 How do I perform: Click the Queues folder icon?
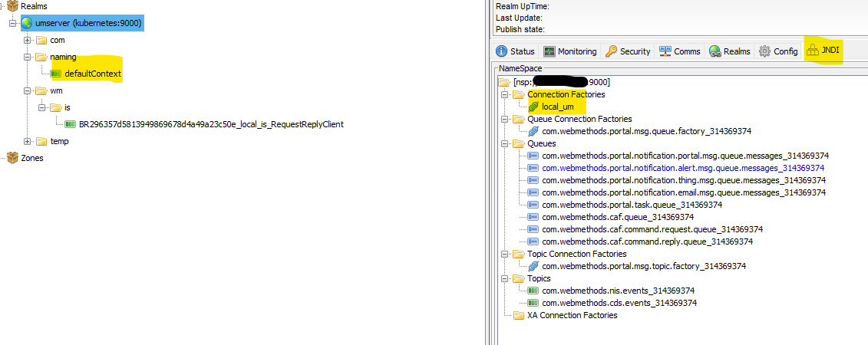[519, 143]
